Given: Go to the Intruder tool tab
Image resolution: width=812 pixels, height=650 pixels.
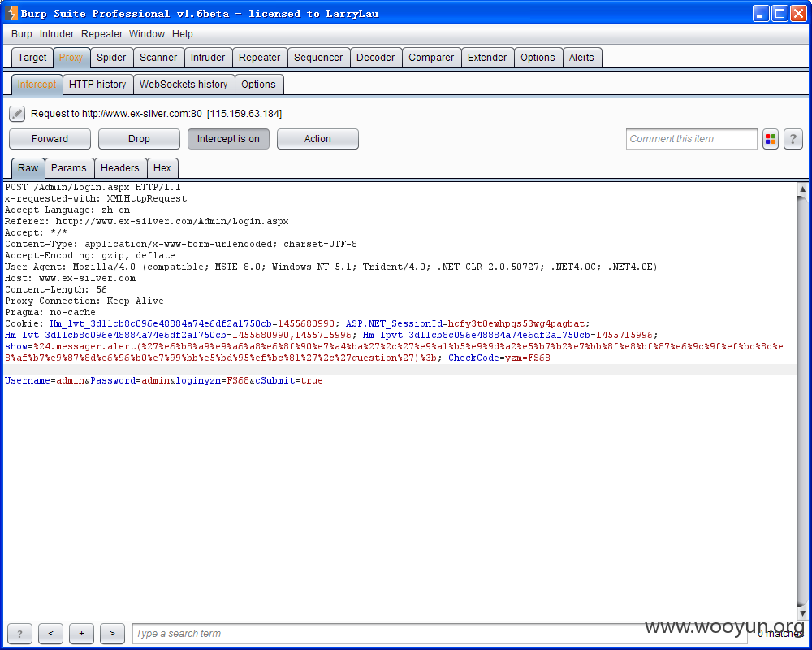Looking at the screenshot, I should (208, 58).
